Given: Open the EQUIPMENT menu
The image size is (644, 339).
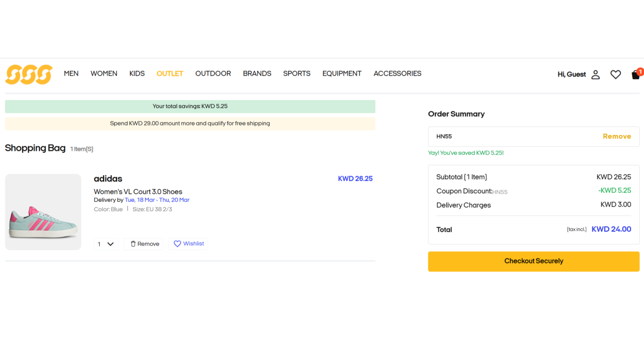Looking at the screenshot, I should (x=342, y=73).
